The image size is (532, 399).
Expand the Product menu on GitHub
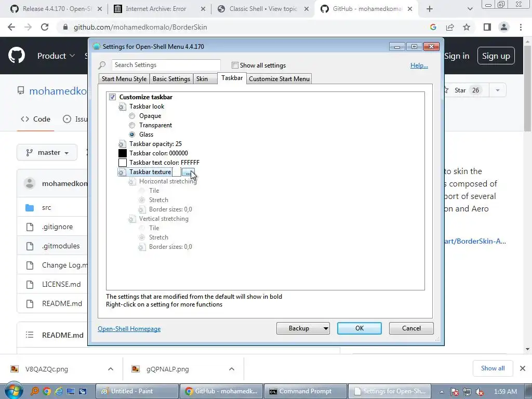point(56,56)
